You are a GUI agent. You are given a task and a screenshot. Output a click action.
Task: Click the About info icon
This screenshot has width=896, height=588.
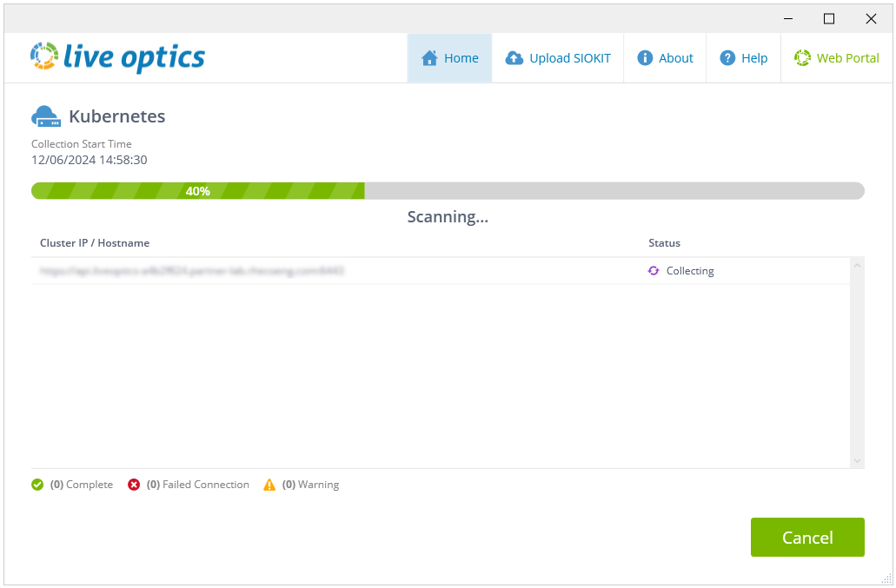coord(645,58)
